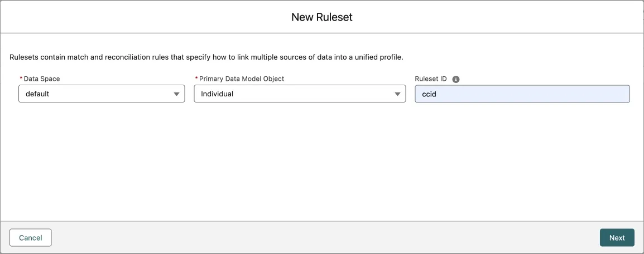The height and width of the screenshot is (254, 644).
Task: Click the 'New Ruleset' dialog heading
Action: click(321, 17)
